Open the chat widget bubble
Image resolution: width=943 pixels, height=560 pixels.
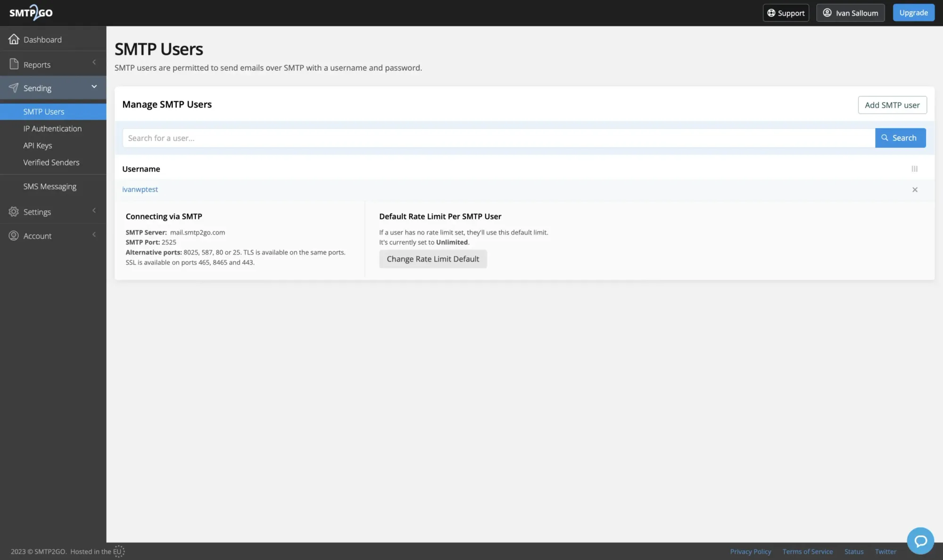[920, 541]
